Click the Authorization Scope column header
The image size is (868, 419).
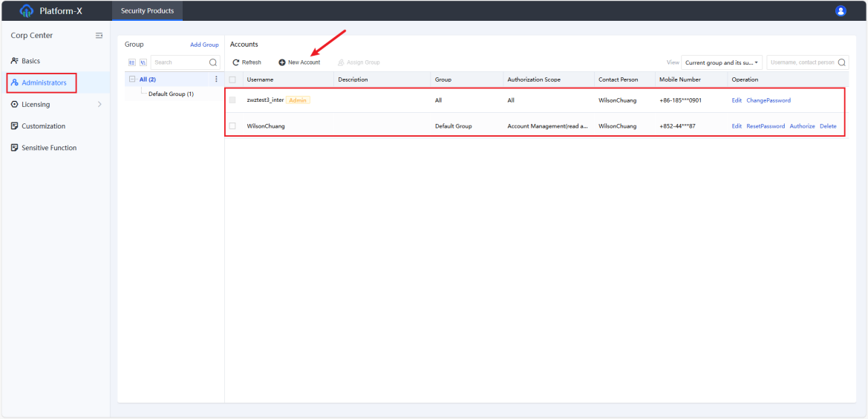coord(534,79)
